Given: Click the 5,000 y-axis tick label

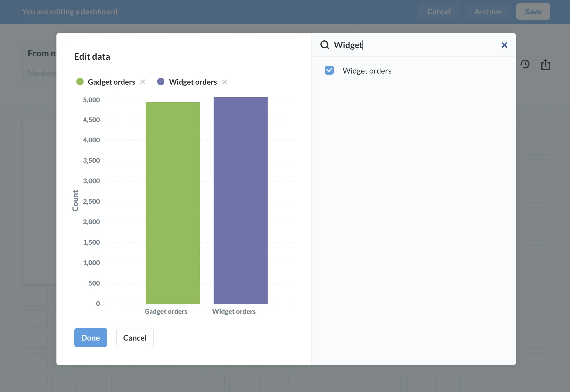Looking at the screenshot, I should [91, 100].
